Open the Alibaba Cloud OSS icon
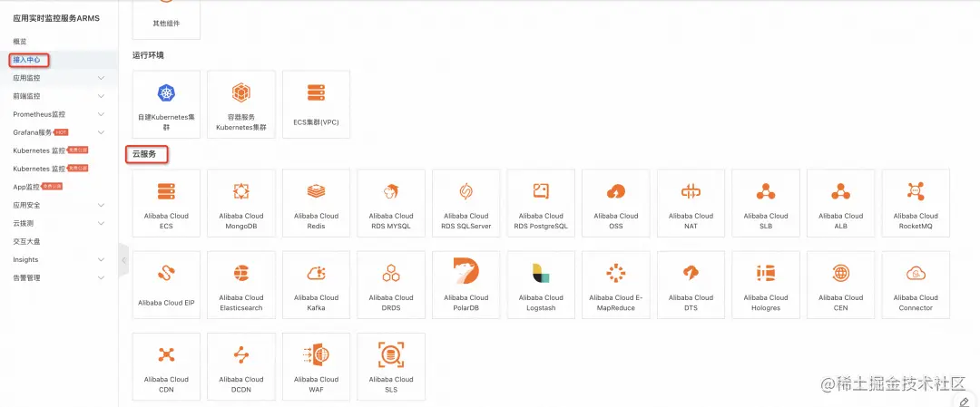Viewport: 980px width, 407px height. pyautogui.click(x=616, y=191)
